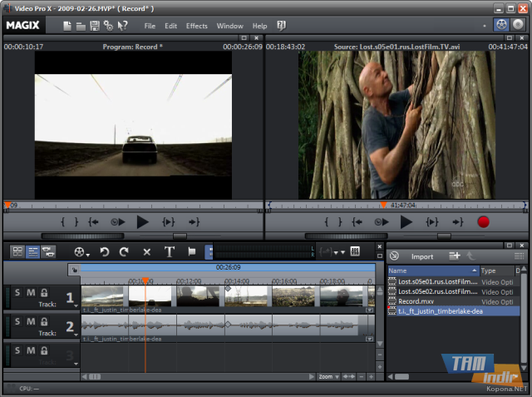Click the help question mark icon after Help menu
The width and height of the screenshot is (532, 397).
[281, 26]
